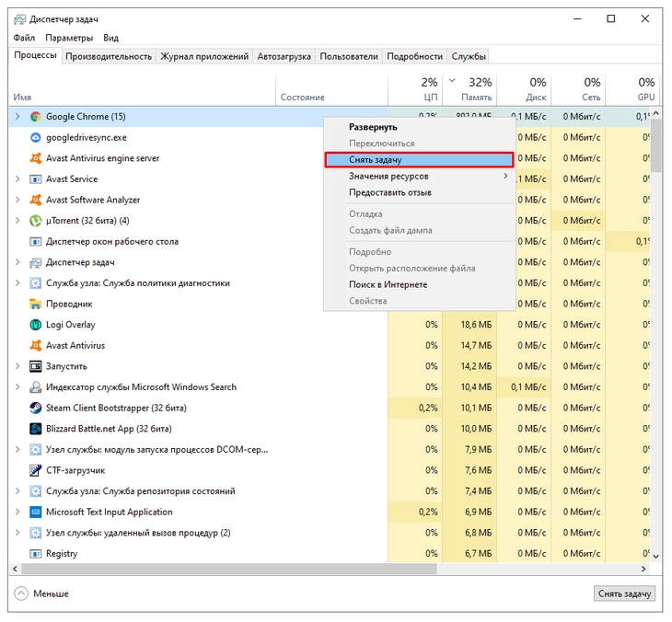Click the scroll-down arrow of vertical scrollbar
Image resolution: width=672 pixels, height=622 pixels.
(655, 557)
